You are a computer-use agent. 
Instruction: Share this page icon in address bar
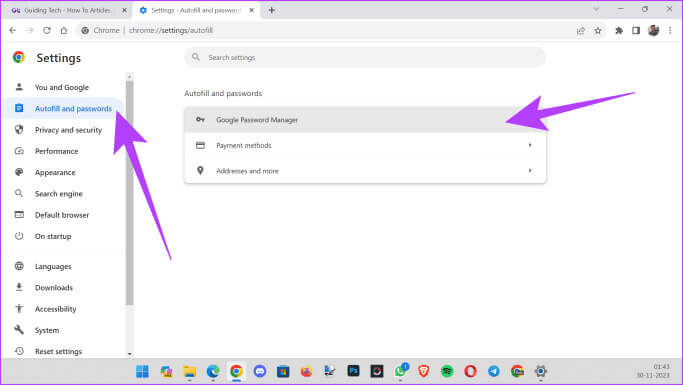pyautogui.click(x=581, y=30)
